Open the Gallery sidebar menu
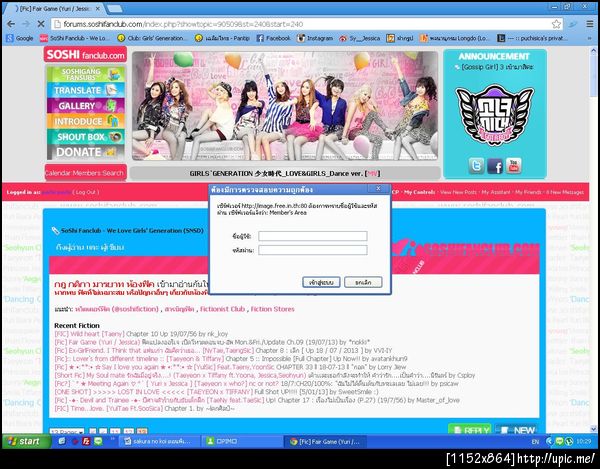Viewport: 600px width, 469px height. click(86, 106)
